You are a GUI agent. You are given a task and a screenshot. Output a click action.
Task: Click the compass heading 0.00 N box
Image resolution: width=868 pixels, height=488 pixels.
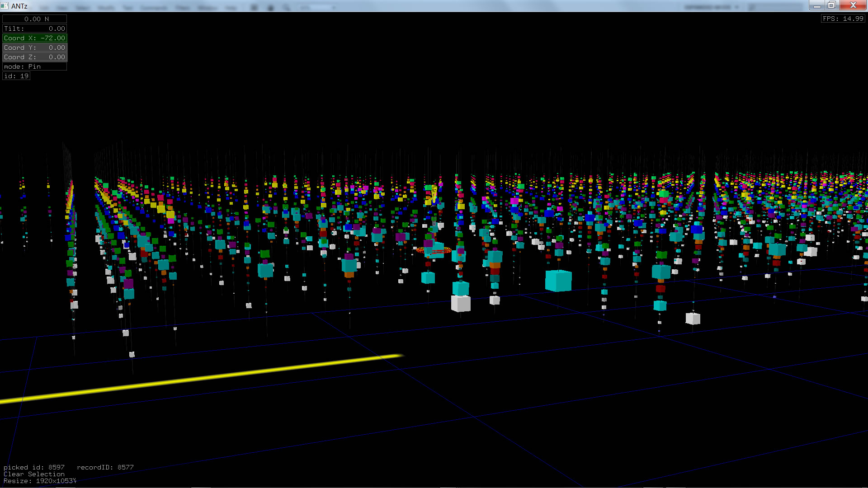coord(34,19)
